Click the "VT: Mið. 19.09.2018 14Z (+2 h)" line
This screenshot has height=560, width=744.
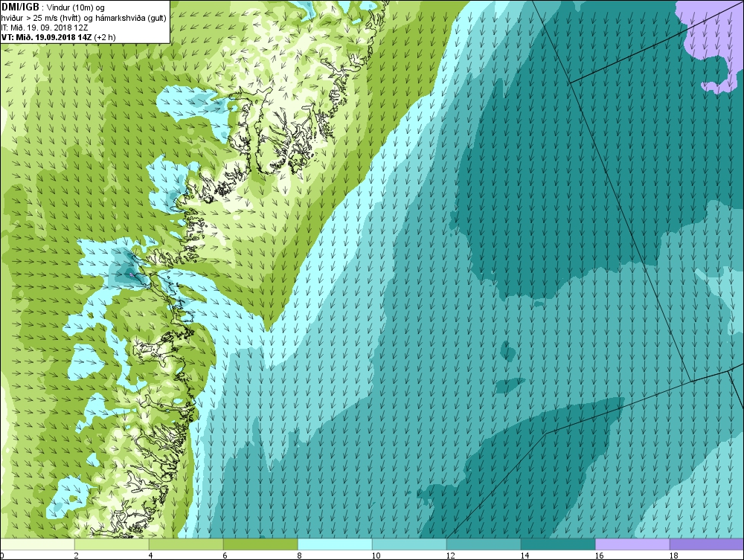pos(58,37)
